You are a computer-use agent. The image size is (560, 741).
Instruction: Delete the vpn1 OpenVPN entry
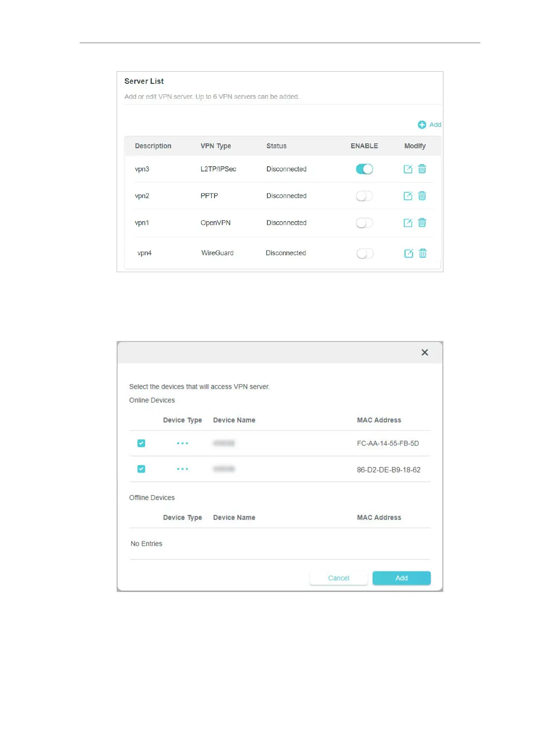pyautogui.click(x=422, y=223)
